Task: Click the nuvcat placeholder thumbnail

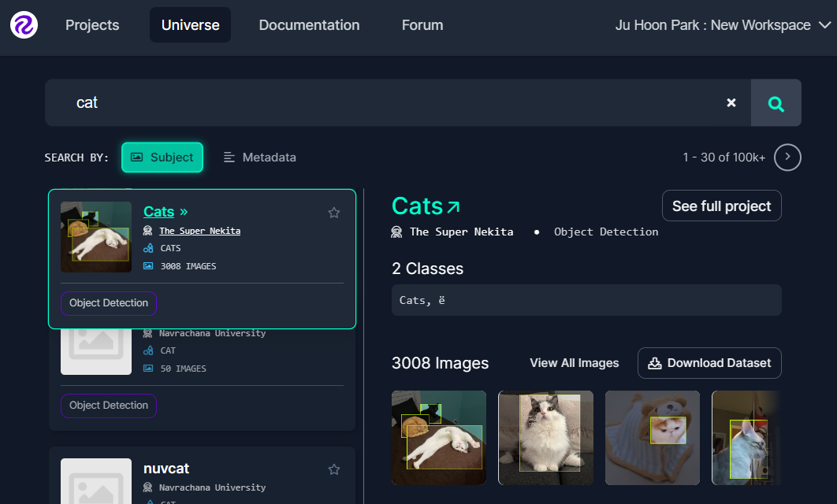Action: pos(96,481)
